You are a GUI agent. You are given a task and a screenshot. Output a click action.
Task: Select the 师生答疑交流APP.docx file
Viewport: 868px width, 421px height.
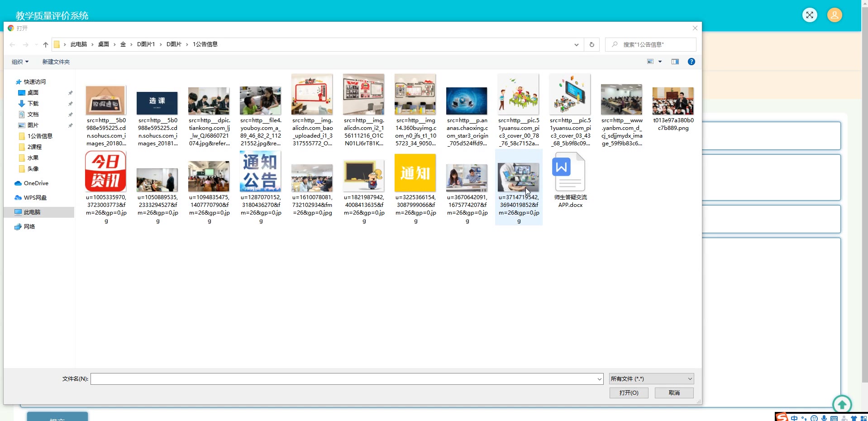[570, 180]
